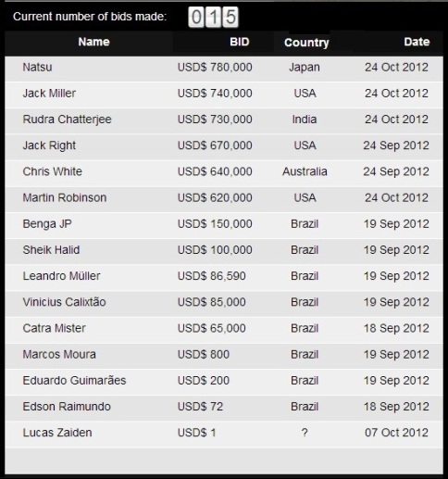Click the BID column header

pyautogui.click(x=240, y=42)
